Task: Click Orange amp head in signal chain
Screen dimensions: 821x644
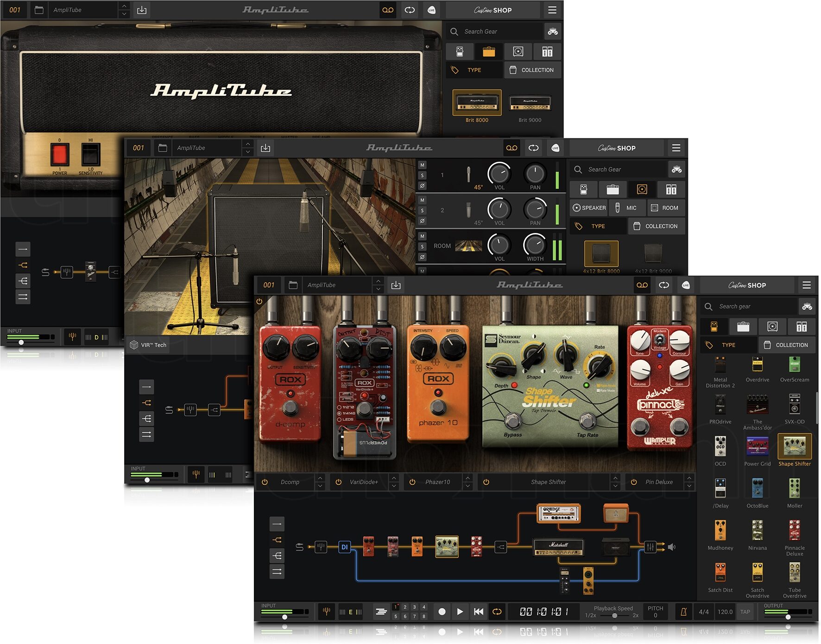Action: (558, 513)
